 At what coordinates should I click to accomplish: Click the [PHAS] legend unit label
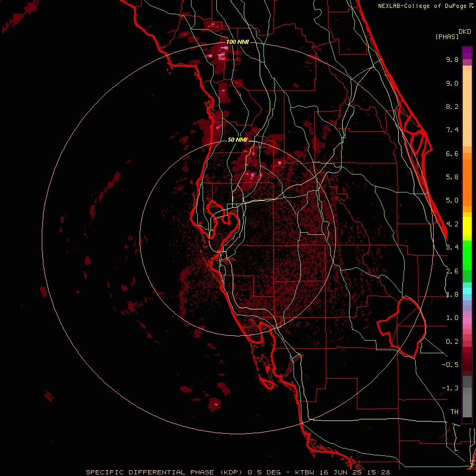coord(447,36)
